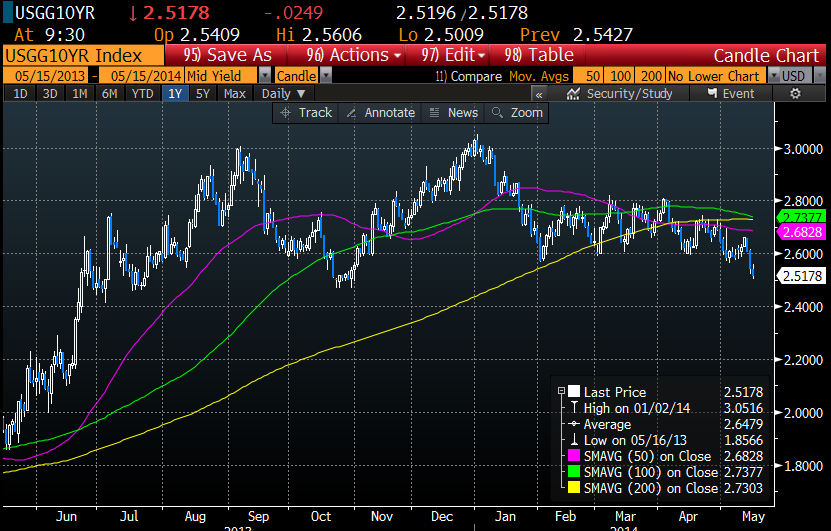Click the Candle Chart title label
831x531 pixels.
(x=766, y=56)
